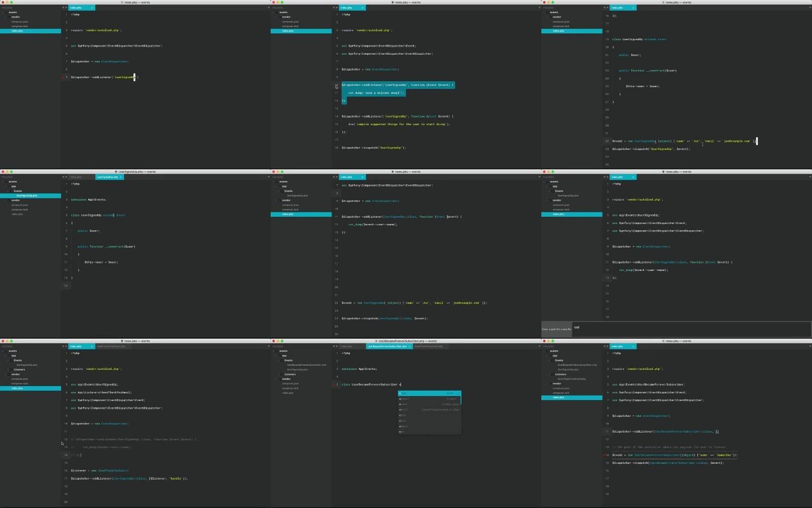Click previous-tab arrow in UserBecameForeverSubscriber.php window
This screenshot has height=508, width=812.
333,346
